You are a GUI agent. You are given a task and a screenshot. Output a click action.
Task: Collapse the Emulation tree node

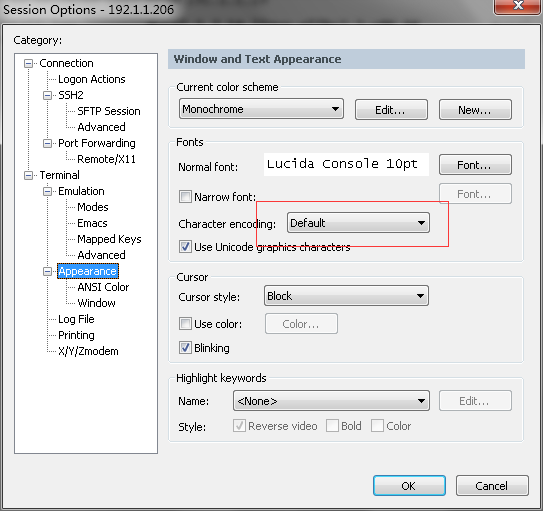coord(47,191)
